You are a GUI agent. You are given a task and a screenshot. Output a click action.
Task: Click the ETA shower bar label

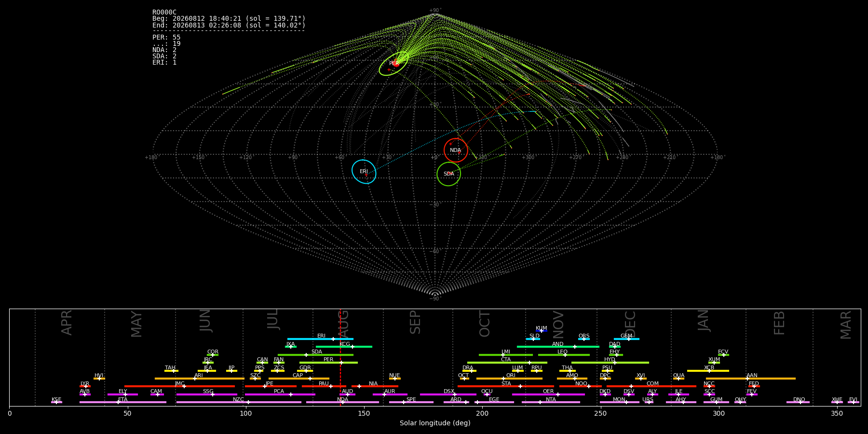[x=123, y=400]
